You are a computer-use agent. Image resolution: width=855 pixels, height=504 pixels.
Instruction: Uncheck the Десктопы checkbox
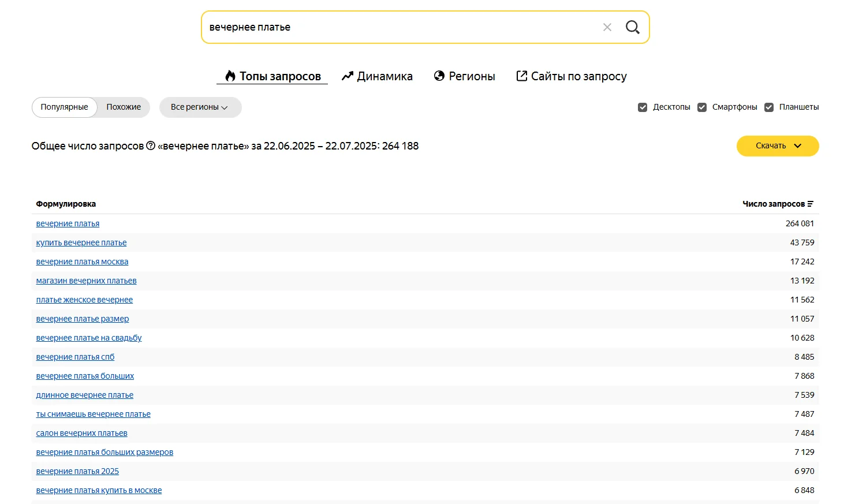(643, 107)
